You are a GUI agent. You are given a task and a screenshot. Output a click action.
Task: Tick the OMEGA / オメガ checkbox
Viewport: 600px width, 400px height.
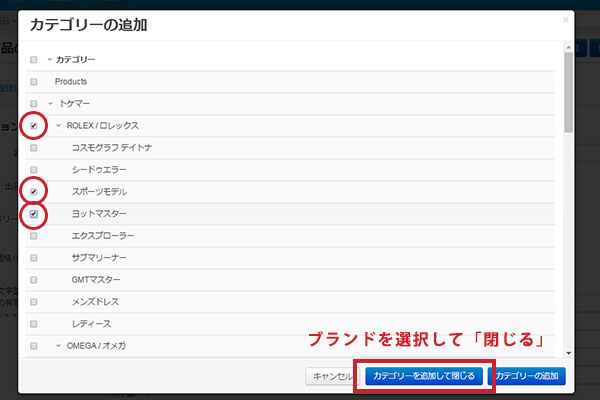34,346
